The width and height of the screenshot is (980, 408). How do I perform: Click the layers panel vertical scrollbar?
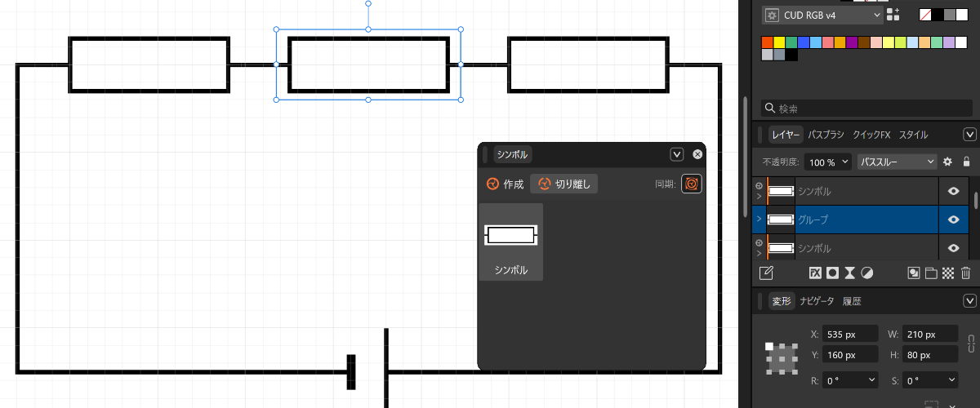(976, 200)
